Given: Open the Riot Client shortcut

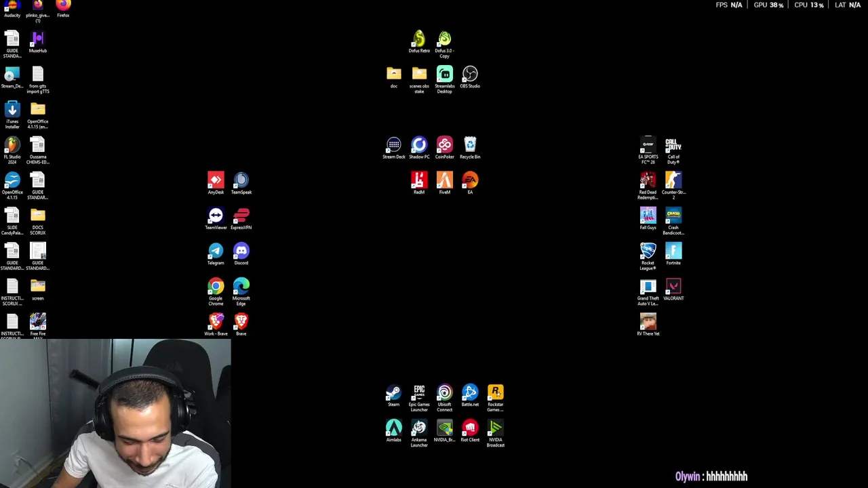Looking at the screenshot, I should click(x=470, y=430).
